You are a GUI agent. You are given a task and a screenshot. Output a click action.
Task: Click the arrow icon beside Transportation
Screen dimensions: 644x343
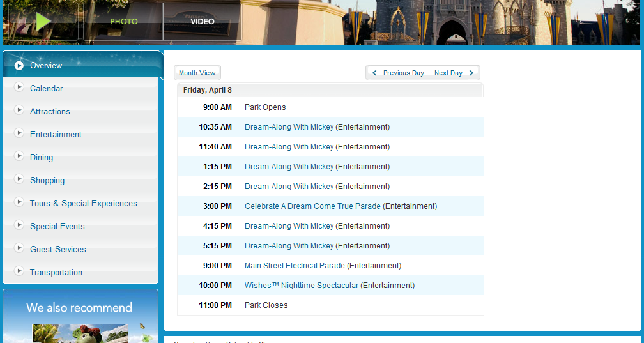pos(19,271)
